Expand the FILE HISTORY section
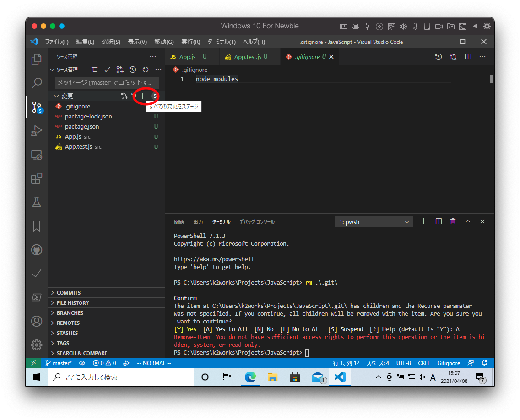The width and height of the screenshot is (520, 420). tap(106, 303)
